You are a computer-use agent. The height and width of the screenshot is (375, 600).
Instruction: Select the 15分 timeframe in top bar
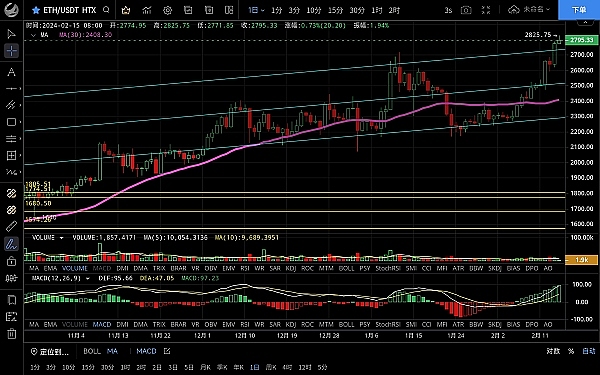(335, 10)
